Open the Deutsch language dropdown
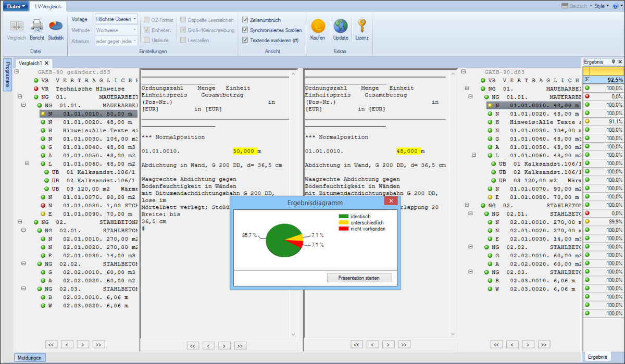The image size is (625, 364). [577, 6]
